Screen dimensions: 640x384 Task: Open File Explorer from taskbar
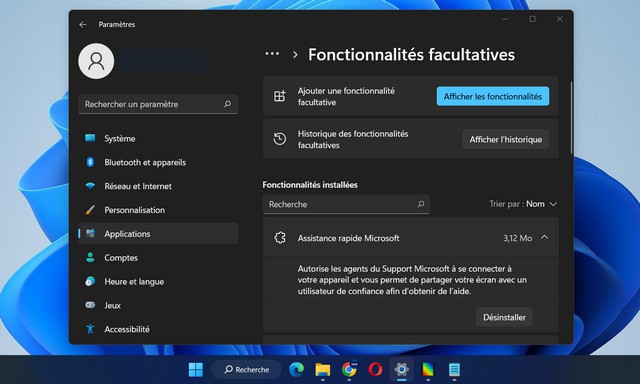point(323,369)
